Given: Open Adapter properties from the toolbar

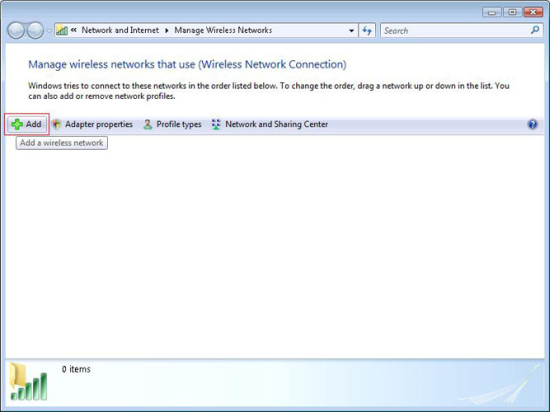Looking at the screenshot, I should [x=92, y=124].
